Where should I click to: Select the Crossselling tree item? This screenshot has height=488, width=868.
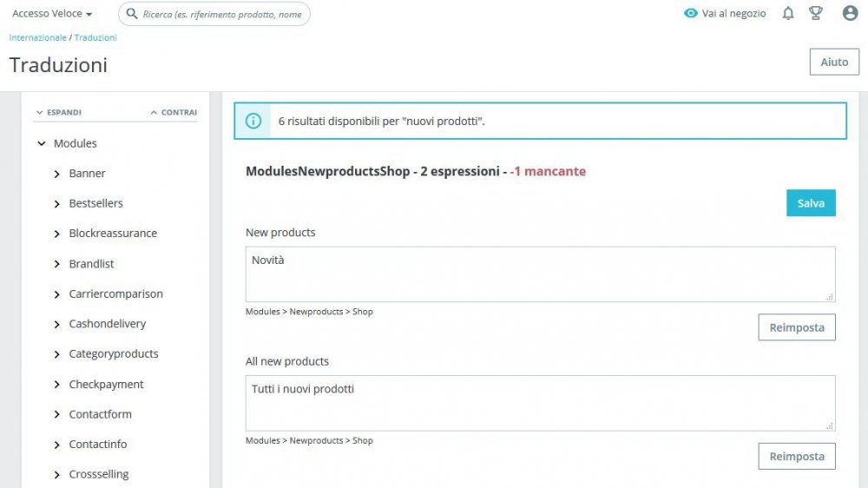click(x=98, y=474)
